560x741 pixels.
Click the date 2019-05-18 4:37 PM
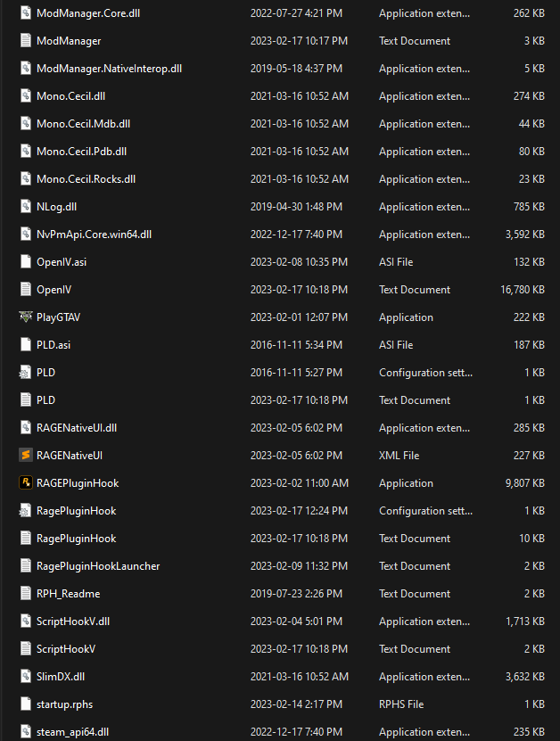coord(296,69)
